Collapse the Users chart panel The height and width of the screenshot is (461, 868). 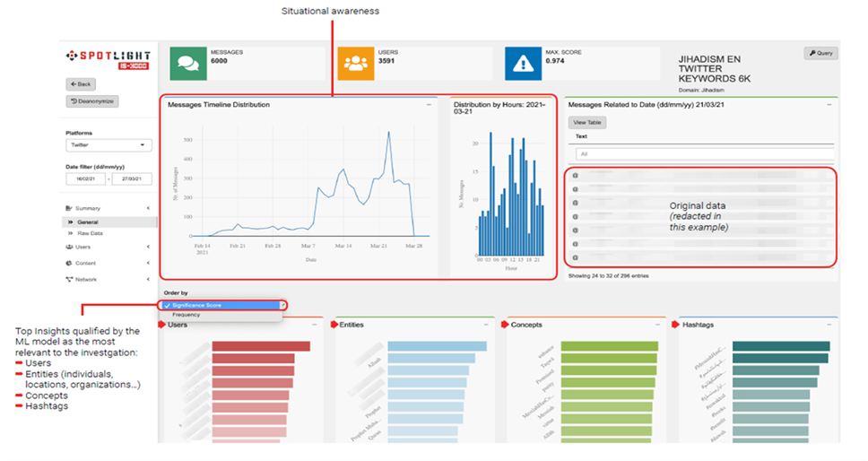click(315, 325)
